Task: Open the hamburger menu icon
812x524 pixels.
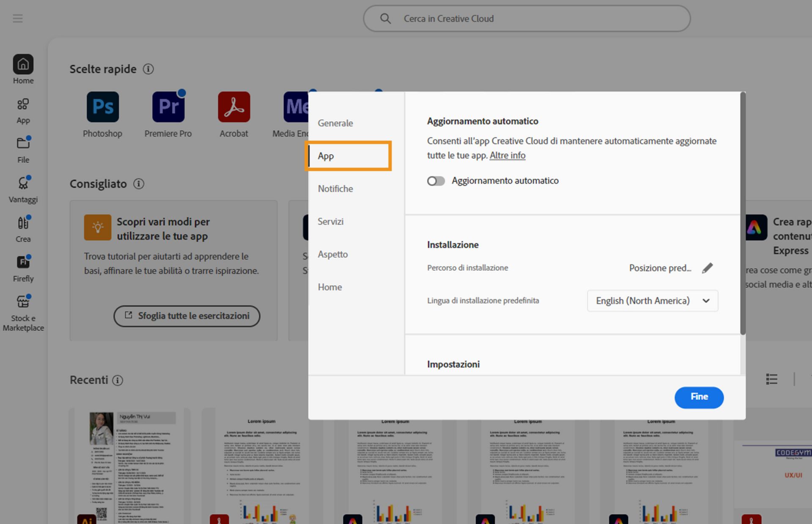Action: pyautogui.click(x=18, y=18)
